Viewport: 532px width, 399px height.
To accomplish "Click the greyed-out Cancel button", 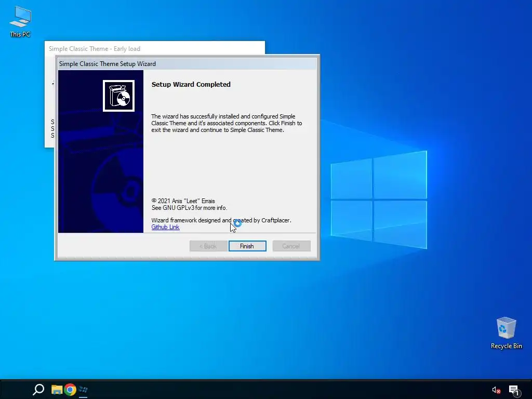I will (291, 246).
